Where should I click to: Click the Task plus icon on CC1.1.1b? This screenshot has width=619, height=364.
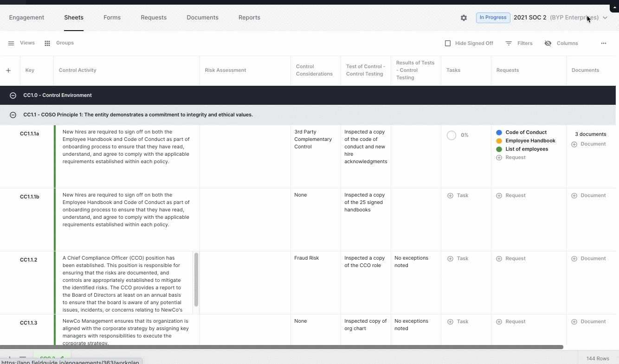(x=450, y=195)
